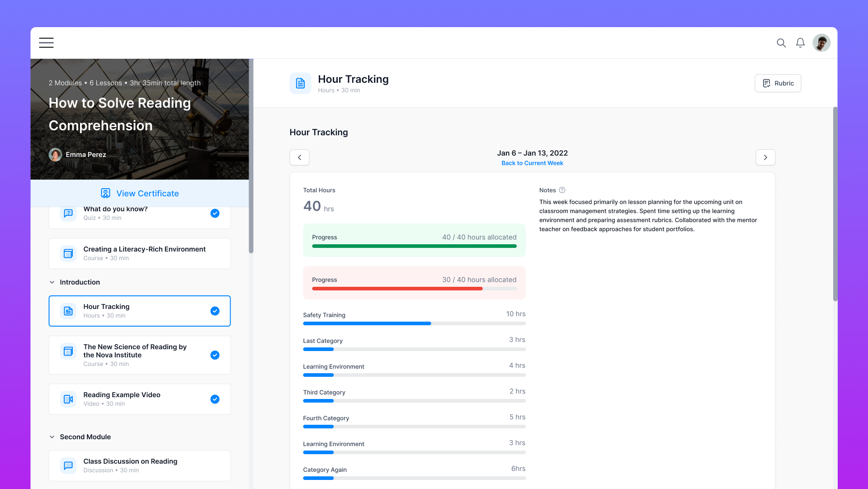The width and height of the screenshot is (868, 489).
Task: Open Reading Example Video lesson
Action: pyautogui.click(x=140, y=399)
